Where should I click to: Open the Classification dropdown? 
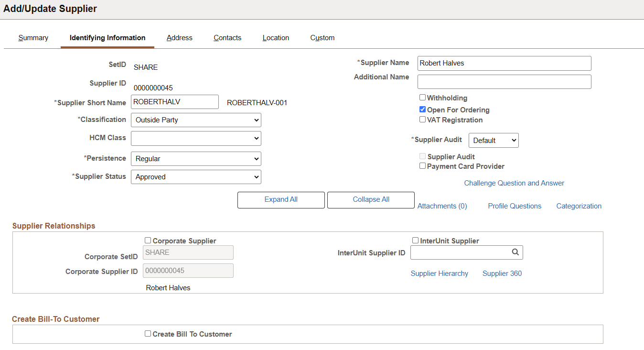pos(196,120)
